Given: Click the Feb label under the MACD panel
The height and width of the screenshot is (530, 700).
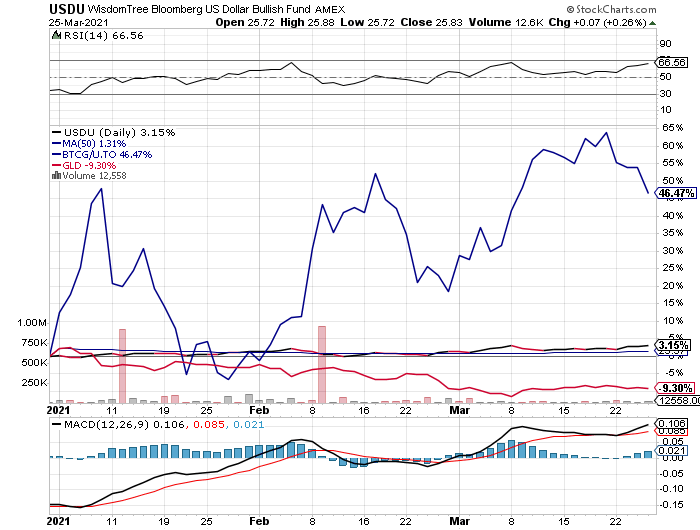Looking at the screenshot, I should click(259, 521).
